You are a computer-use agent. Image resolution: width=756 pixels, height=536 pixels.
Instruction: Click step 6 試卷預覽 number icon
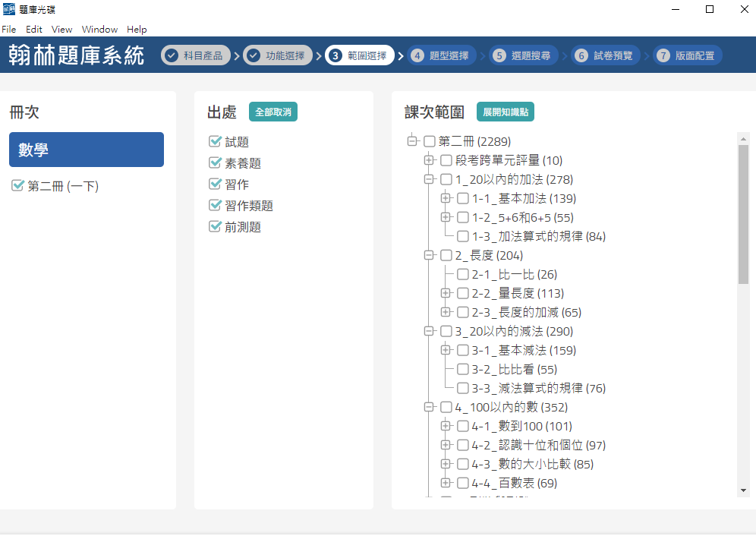pyautogui.click(x=581, y=55)
